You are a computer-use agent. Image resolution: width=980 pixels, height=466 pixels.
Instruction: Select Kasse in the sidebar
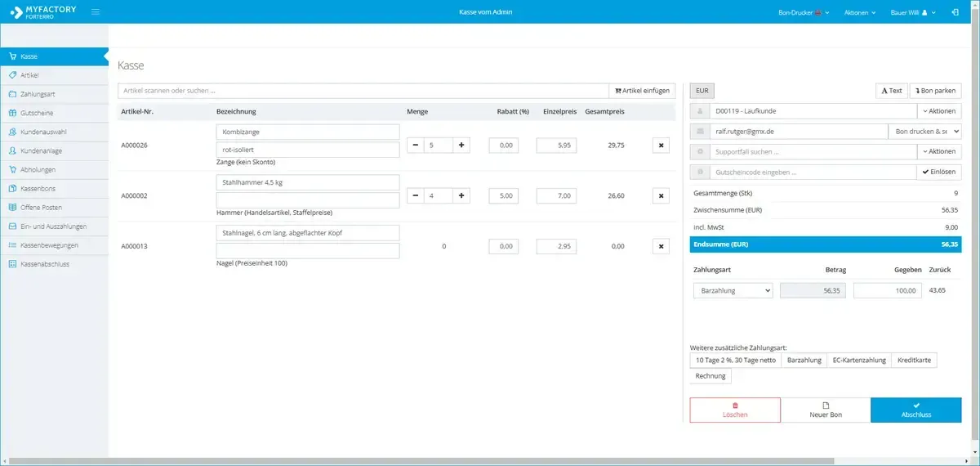(53, 56)
